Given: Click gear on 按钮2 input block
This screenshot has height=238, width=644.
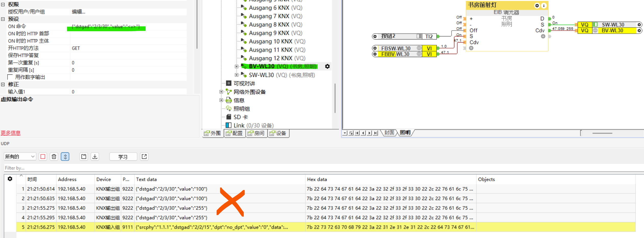Looking at the screenshot, I should click(375, 36).
